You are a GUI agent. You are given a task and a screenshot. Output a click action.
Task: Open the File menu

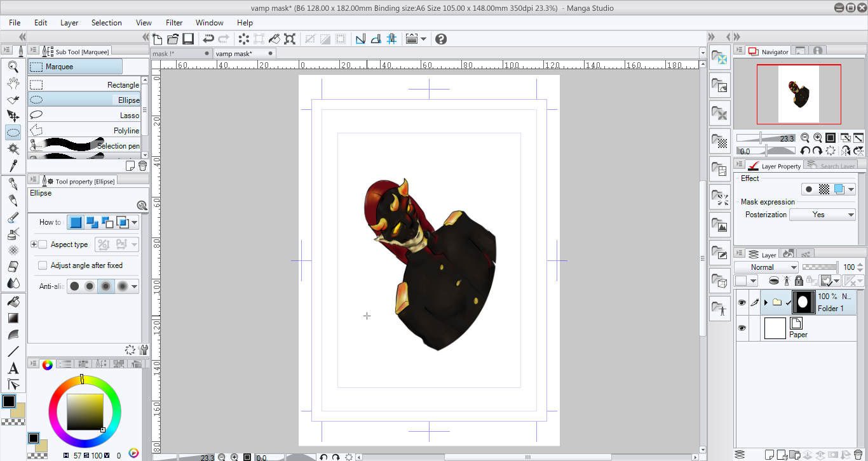coord(15,22)
